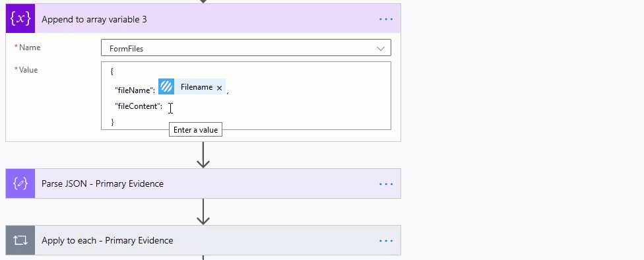Remove the Filename dynamic content token
This screenshot has height=260, width=644.
coord(219,88)
